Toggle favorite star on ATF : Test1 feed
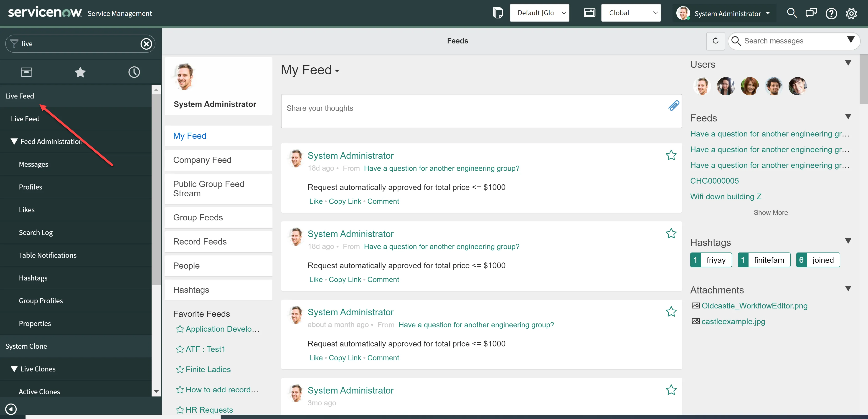 coord(180,349)
